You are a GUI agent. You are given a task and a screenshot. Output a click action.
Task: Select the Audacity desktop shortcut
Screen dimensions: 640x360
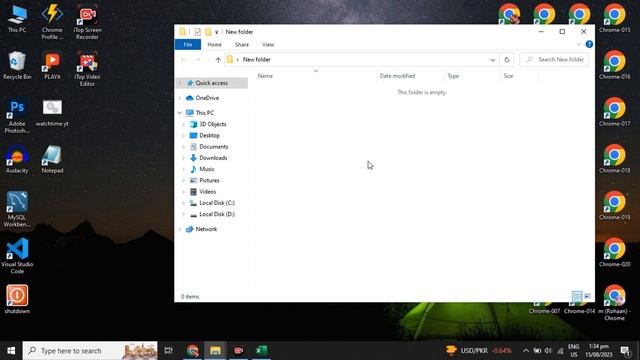17,160
